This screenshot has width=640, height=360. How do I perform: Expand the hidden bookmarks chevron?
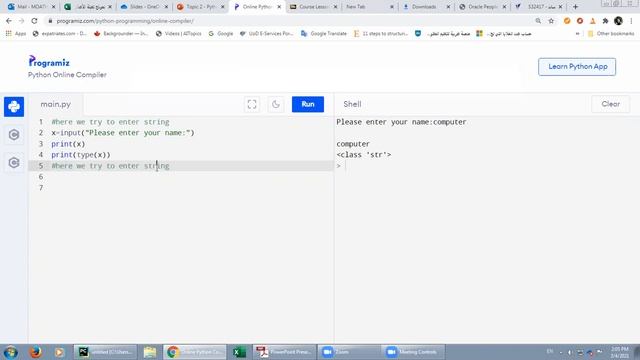577,34
